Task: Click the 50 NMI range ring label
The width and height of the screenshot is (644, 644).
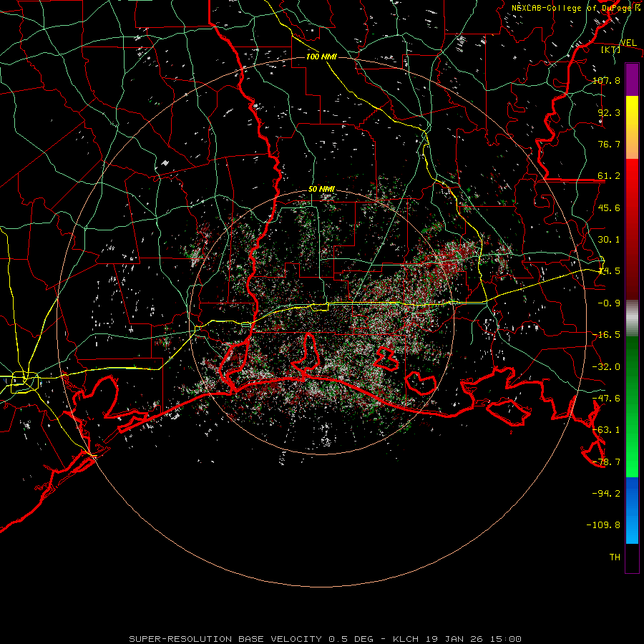Action: tap(321, 190)
